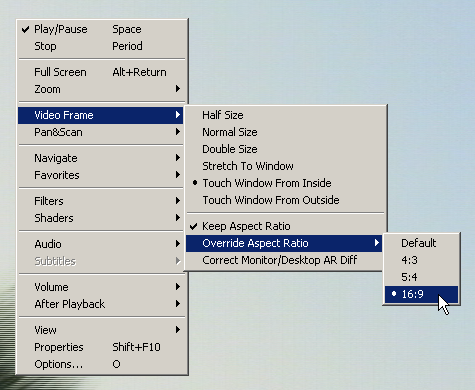The height and width of the screenshot is (390, 475).
Task: Select Touch Window From Inside
Action: point(285,183)
